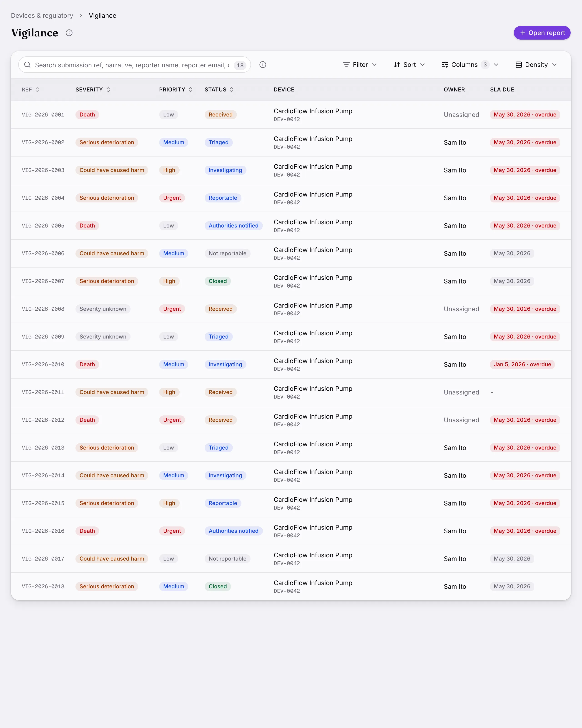Click the OWNER column header

[454, 89]
